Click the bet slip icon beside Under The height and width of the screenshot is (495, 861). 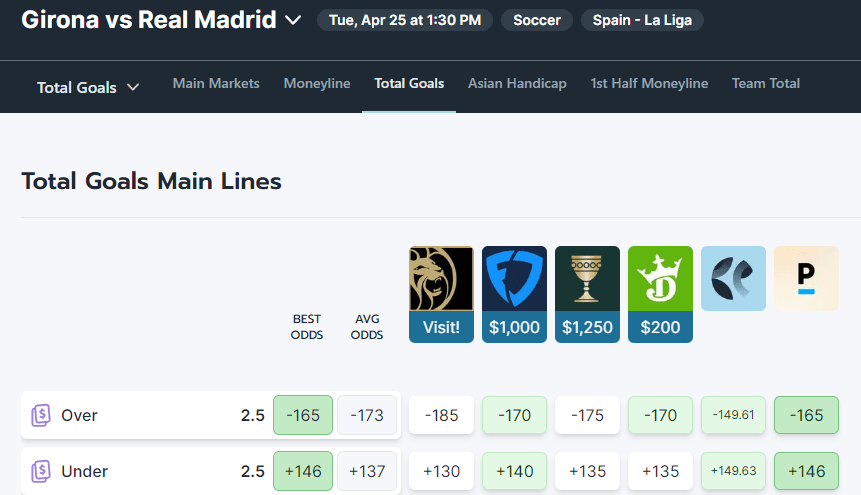coord(41,471)
